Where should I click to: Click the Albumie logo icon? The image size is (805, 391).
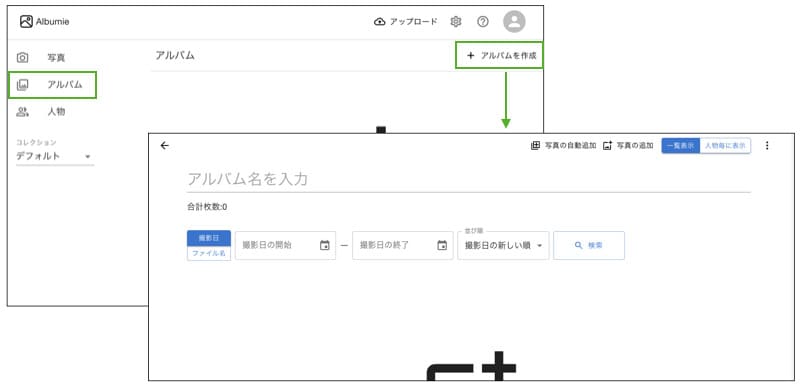[x=26, y=22]
